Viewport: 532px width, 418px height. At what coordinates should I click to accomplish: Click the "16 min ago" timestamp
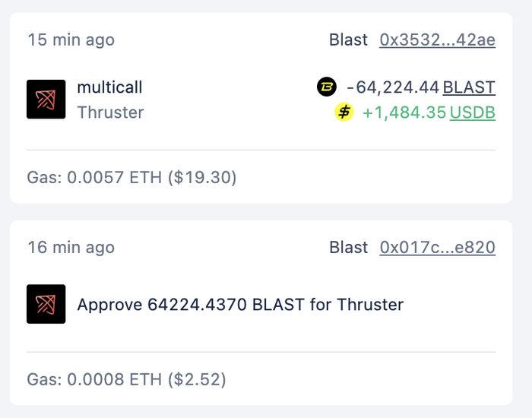point(71,247)
